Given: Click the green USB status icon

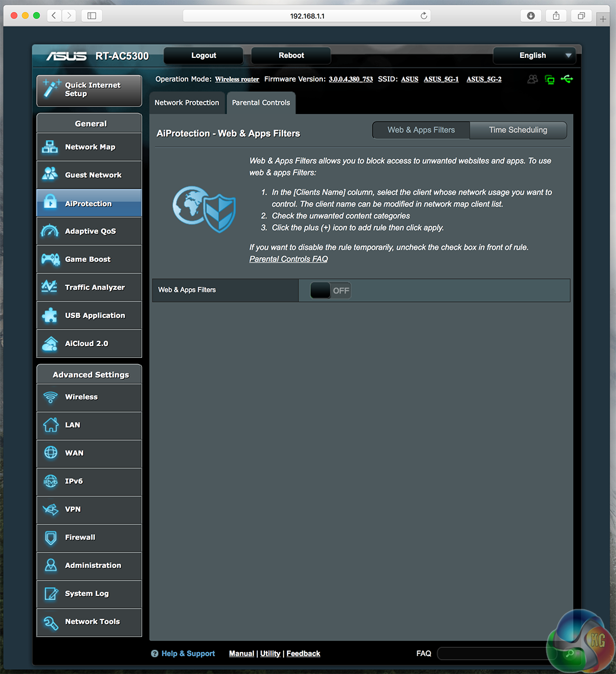Looking at the screenshot, I should [x=567, y=79].
